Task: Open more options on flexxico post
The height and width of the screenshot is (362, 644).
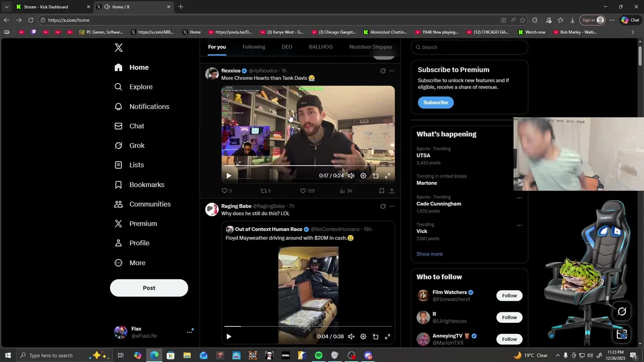Action: (x=392, y=71)
